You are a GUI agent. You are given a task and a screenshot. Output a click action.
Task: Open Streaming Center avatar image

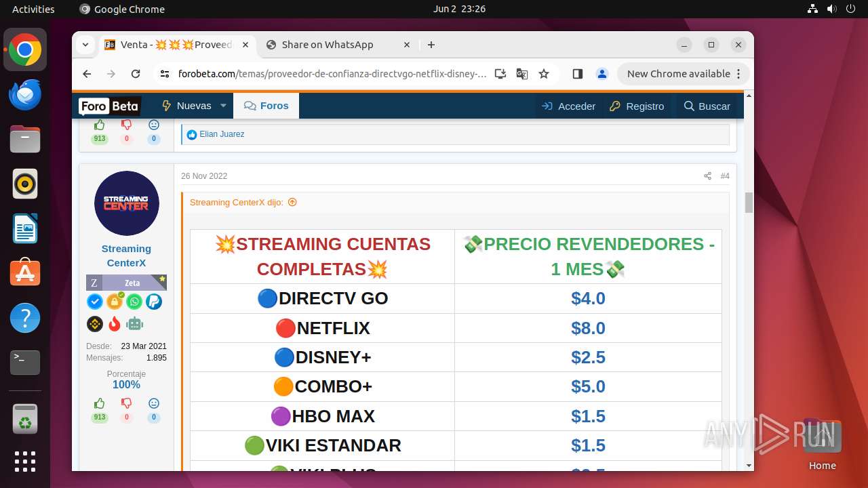127,203
